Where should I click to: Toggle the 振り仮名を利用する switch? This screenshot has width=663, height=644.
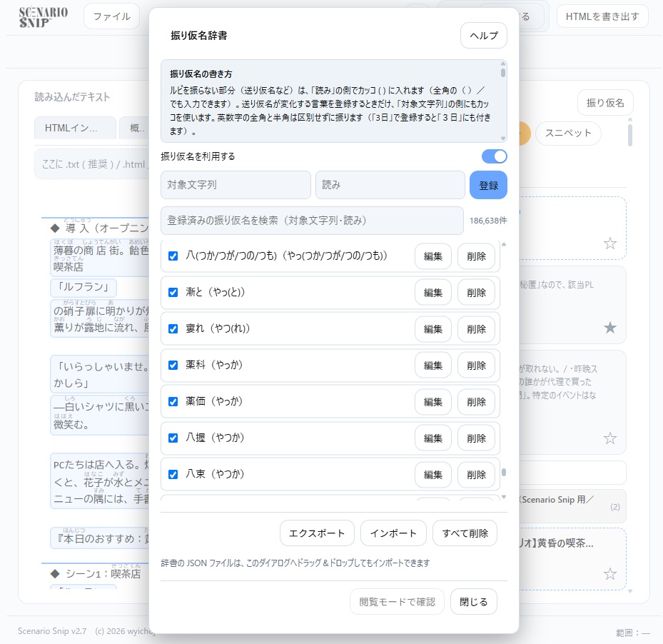point(494,156)
